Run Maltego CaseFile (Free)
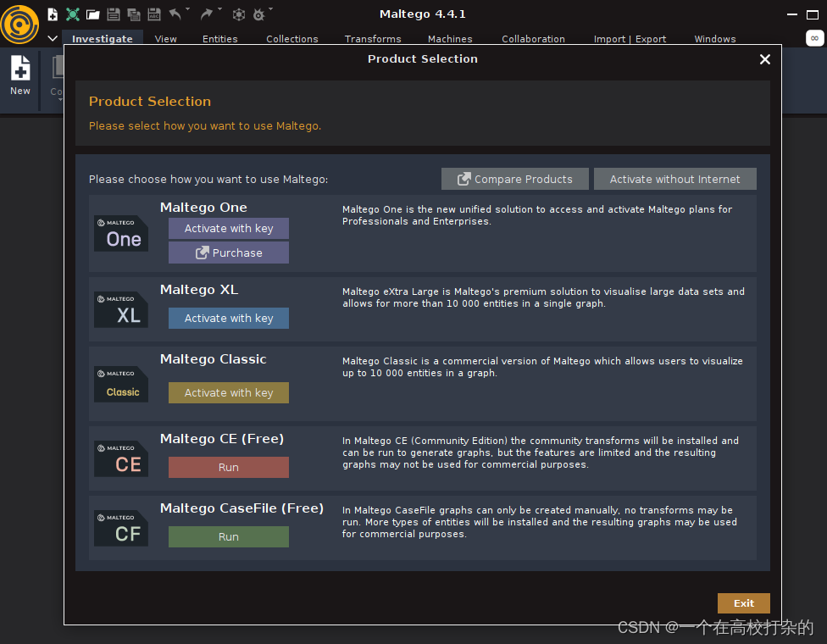The width and height of the screenshot is (827, 644). [229, 536]
